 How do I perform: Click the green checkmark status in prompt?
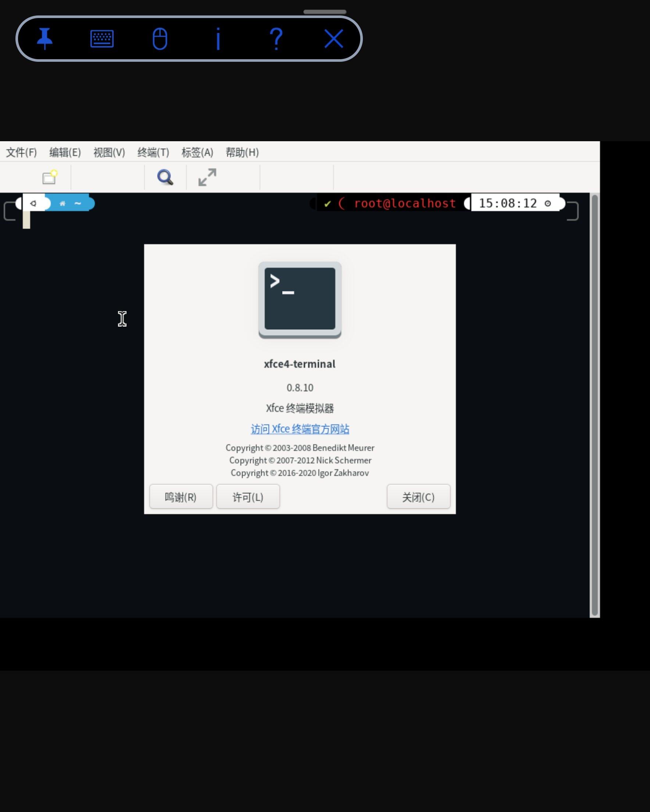327,204
